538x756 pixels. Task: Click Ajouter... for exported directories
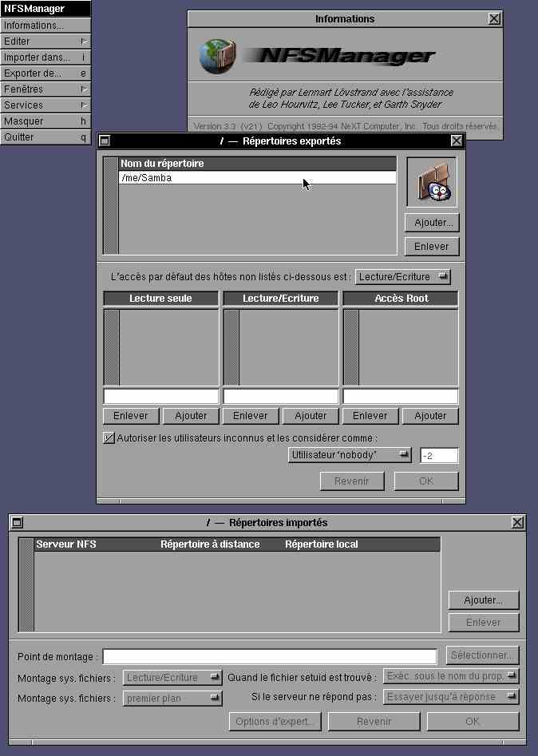click(432, 223)
